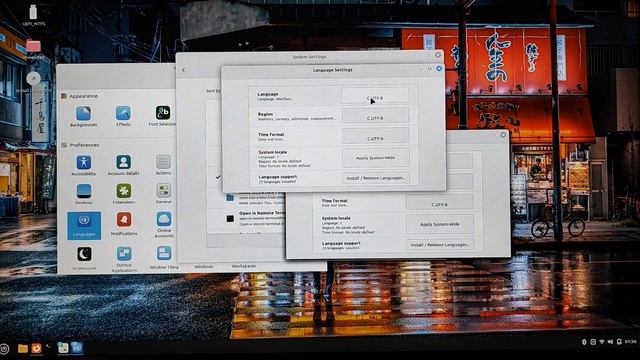Open Backgrounds in System Settings
640x360 pixels.
[83, 116]
